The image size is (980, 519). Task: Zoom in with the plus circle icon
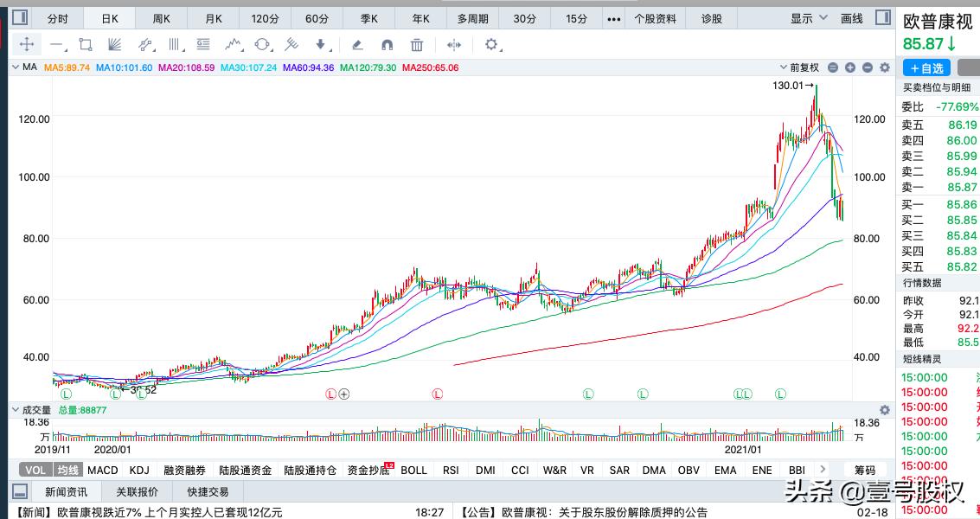point(850,67)
